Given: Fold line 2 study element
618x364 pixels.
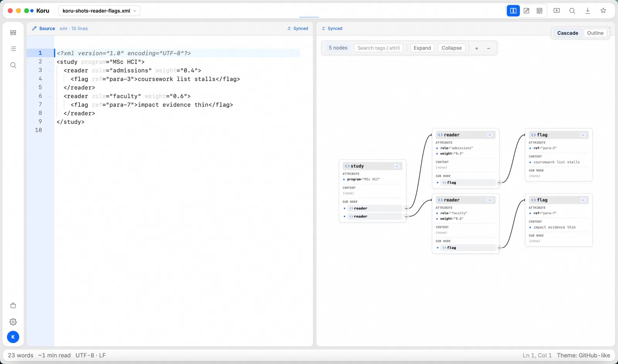Looking at the screenshot, I should (50, 62).
